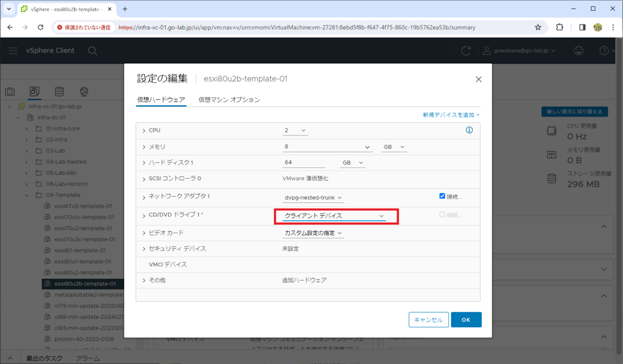
Task: Open a new browser tab
Action: [x=125, y=9]
